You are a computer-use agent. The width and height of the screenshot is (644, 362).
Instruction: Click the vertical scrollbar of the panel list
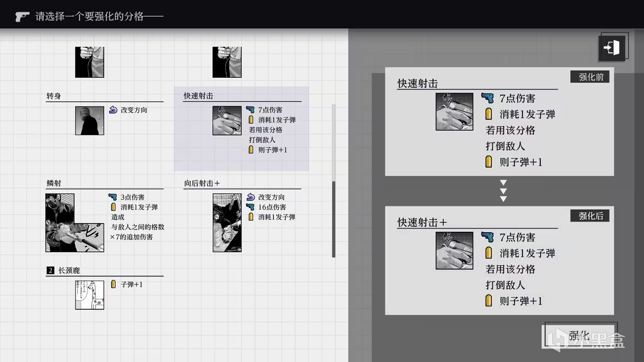tap(333, 181)
